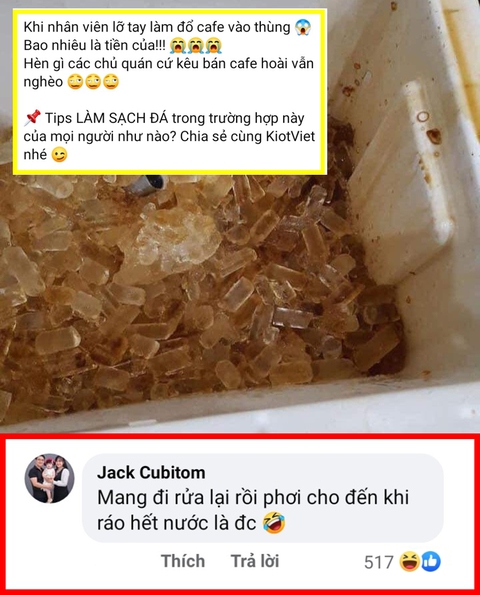Click the last crying emoji in the row
480x595 pixels.
point(213,46)
